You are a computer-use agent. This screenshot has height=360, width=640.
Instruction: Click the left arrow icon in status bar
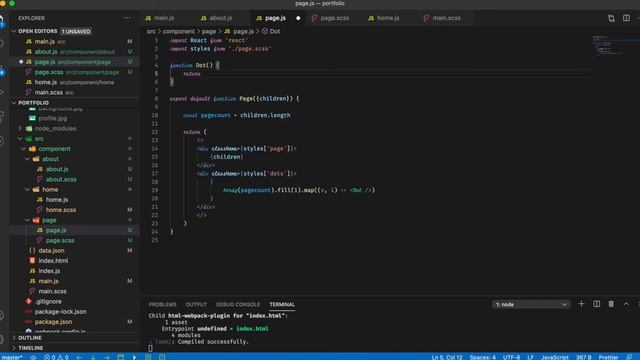point(80,357)
